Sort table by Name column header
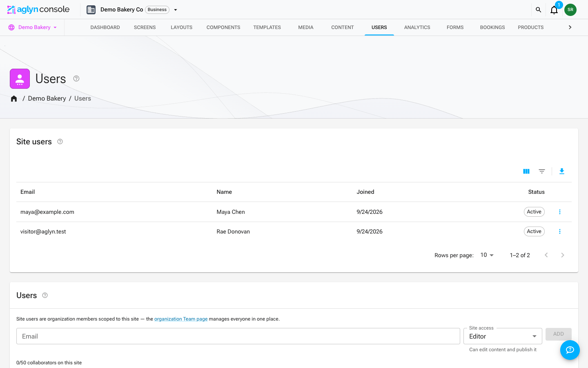Image resolution: width=588 pixels, height=368 pixels. [224, 192]
